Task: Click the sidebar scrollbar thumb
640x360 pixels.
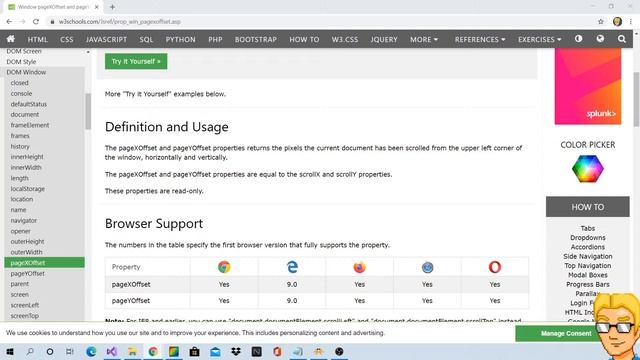Action: pyautogui.click(x=88, y=111)
